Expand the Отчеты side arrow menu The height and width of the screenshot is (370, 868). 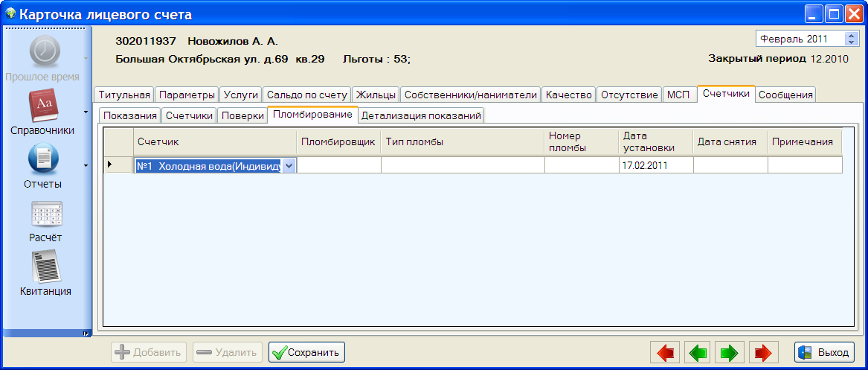[86, 166]
